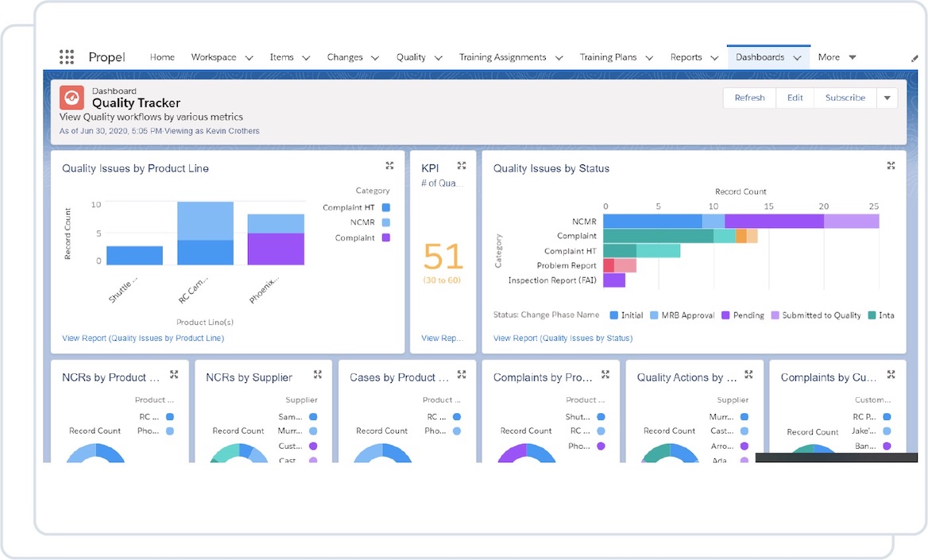Click the pencil edit icon in navigation bar
Screen dimensions: 928x560
(x=914, y=58)
